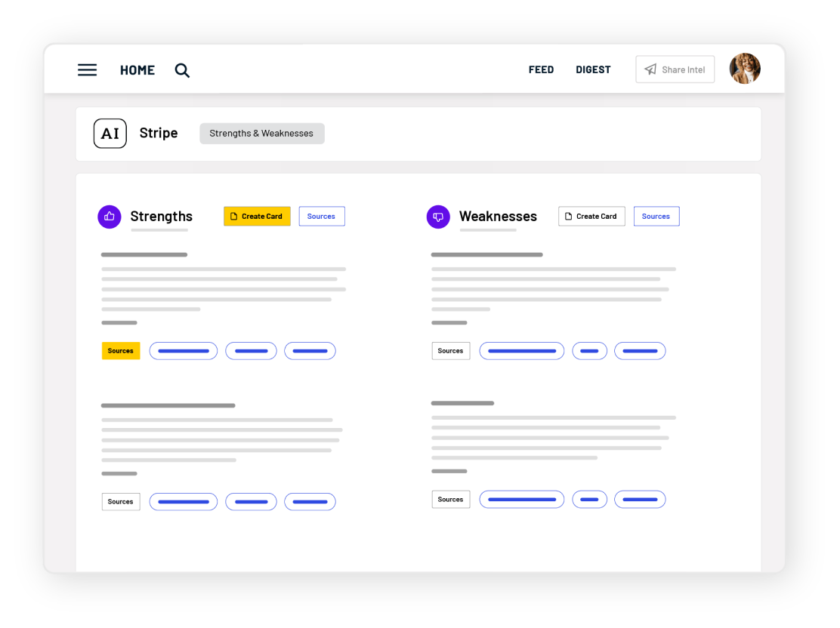Click the AI logo box

tap(110, 134)
